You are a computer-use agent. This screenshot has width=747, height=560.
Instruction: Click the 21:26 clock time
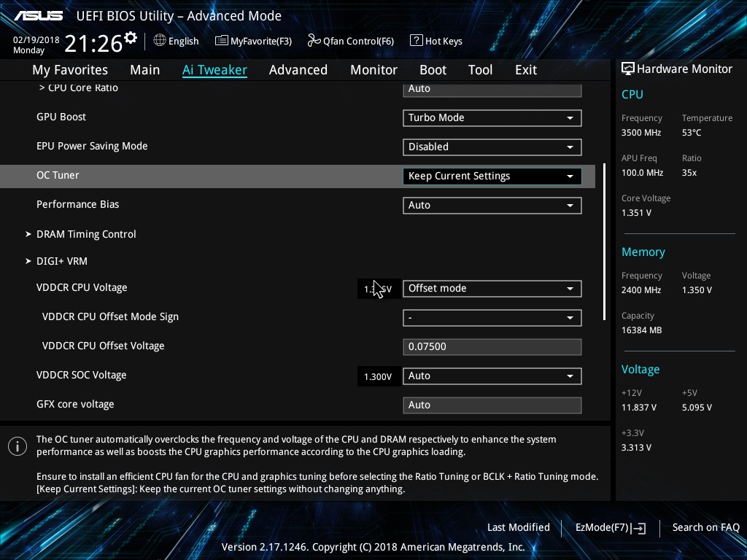pyautogui.click(x=93, y=43)
